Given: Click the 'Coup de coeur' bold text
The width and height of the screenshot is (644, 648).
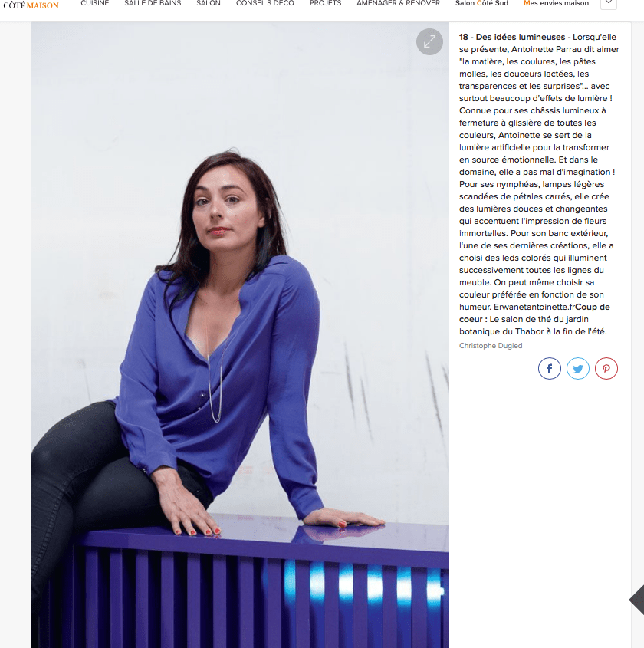Looking at the screenshot, I should pos(534,313).
